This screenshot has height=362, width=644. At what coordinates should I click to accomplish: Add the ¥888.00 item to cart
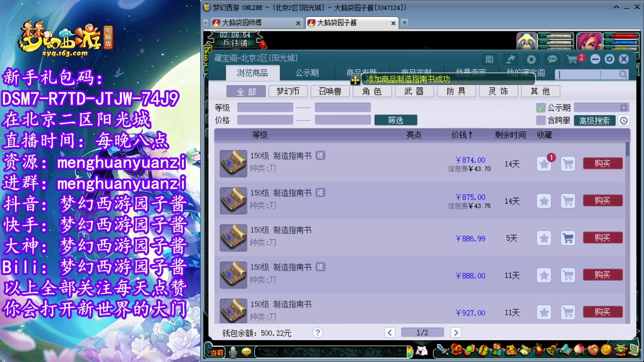point(568,276)
